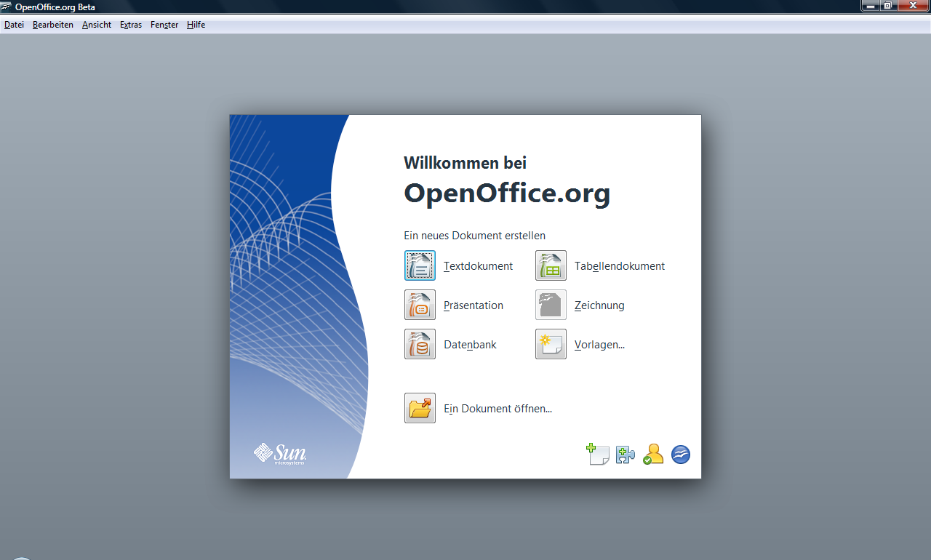
Task: Click the get more templates online icon
Action: click(x=598, y=455)
